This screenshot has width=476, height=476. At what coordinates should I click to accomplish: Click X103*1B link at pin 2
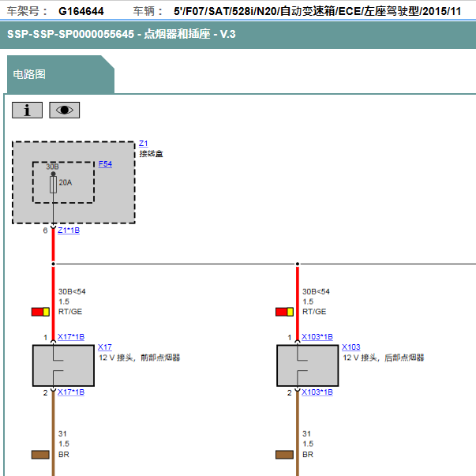(317, 392)
